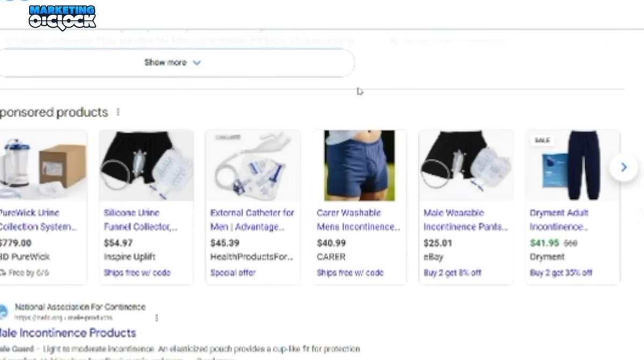
Task: Select the Sponsored products heading
Action: [x=54, y=112]
